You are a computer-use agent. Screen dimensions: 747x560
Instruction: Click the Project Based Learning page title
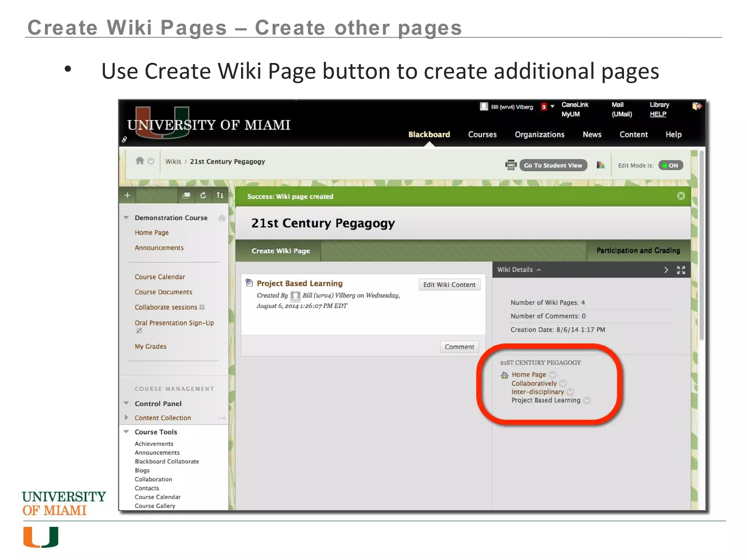coord(299,283)
